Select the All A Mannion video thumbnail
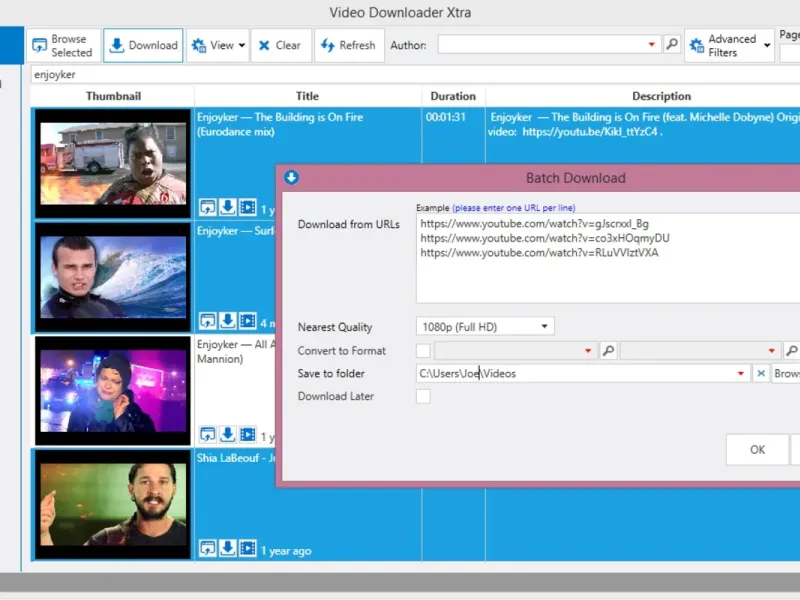 click(x=113, y=391)
